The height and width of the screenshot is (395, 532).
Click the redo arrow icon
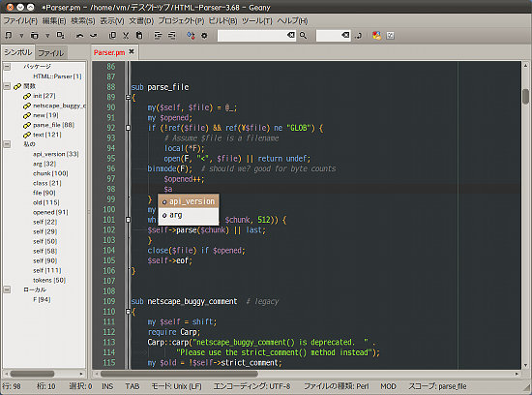(x=94, y=35)
